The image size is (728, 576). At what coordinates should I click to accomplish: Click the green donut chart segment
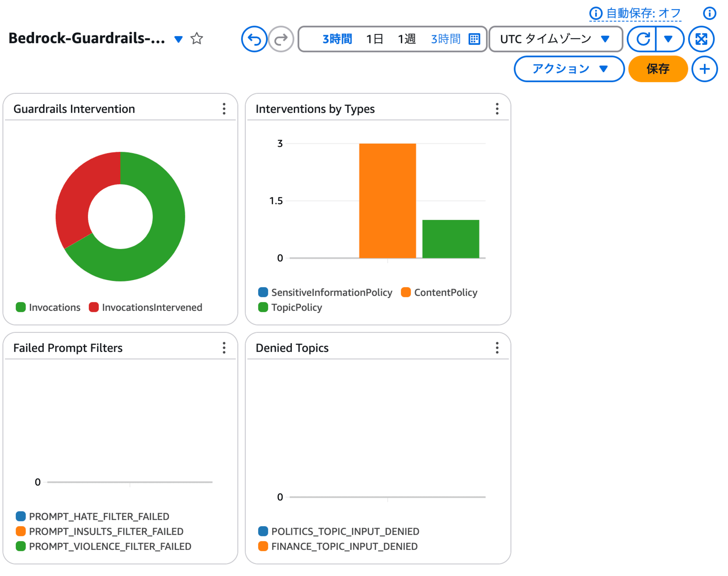[162, 240]
